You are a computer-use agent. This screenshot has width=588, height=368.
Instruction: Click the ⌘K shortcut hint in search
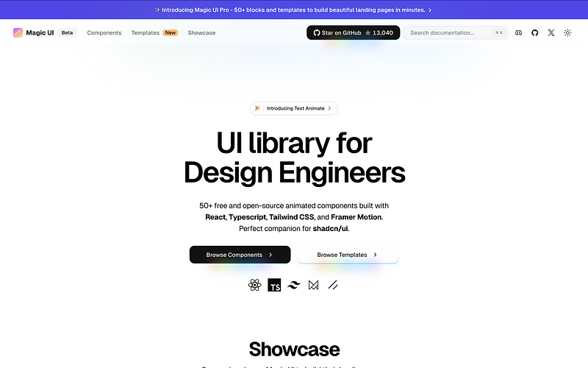(x=499, y=32)
